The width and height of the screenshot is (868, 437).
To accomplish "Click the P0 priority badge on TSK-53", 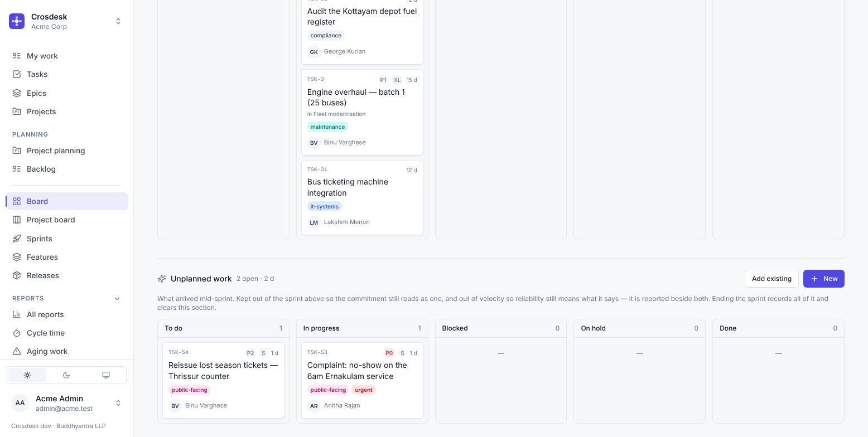I will [389, 353].
